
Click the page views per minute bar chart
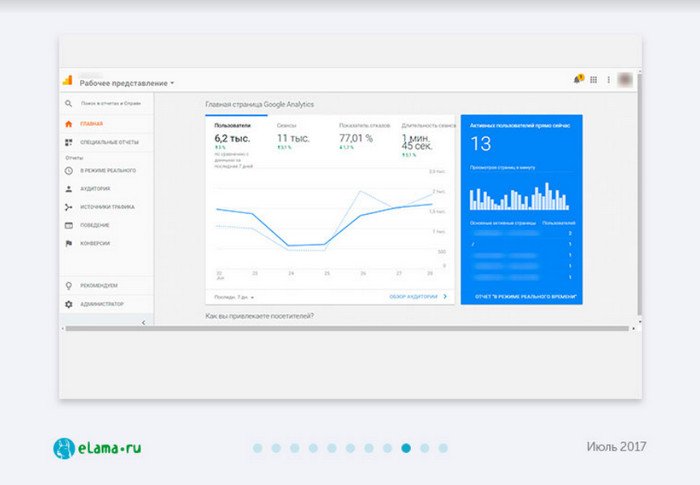[x=519, y=196]
